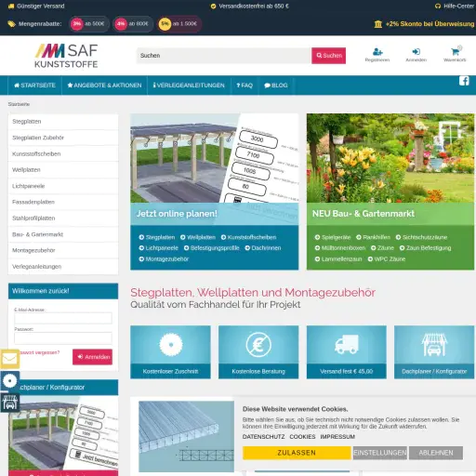Open the Warenkorb shopping cart icon
Image resolution: width=476 pixels, height=476 pixels.
coord(455,51)
